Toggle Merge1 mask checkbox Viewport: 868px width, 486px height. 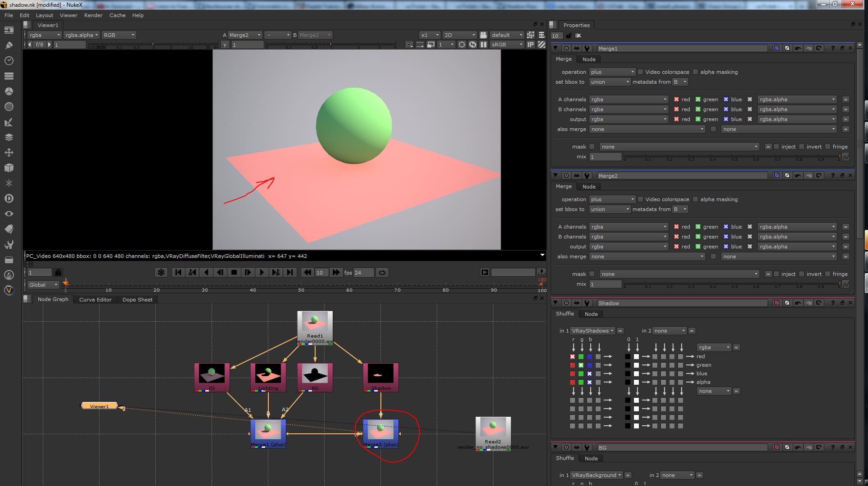[x=592, y=147]
